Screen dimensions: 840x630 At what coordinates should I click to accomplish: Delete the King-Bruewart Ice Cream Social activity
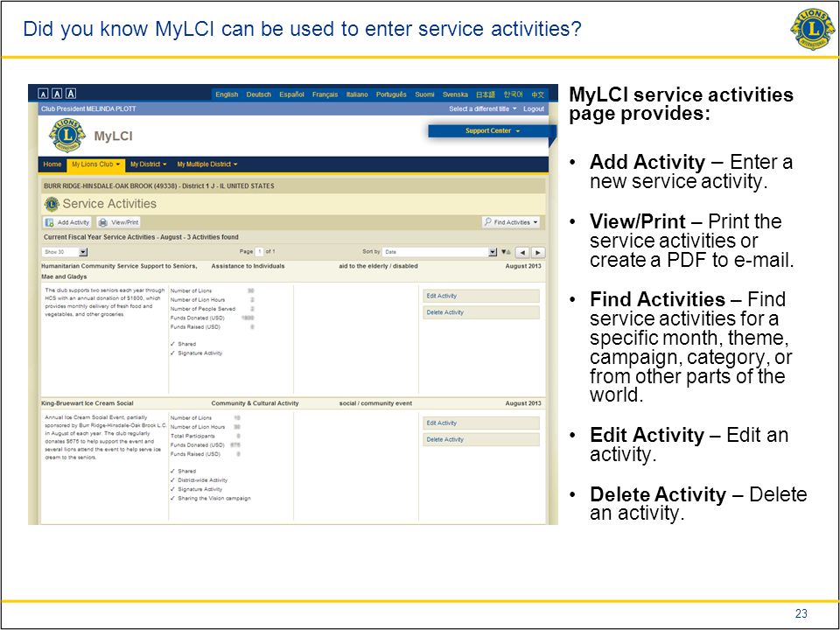480,439
